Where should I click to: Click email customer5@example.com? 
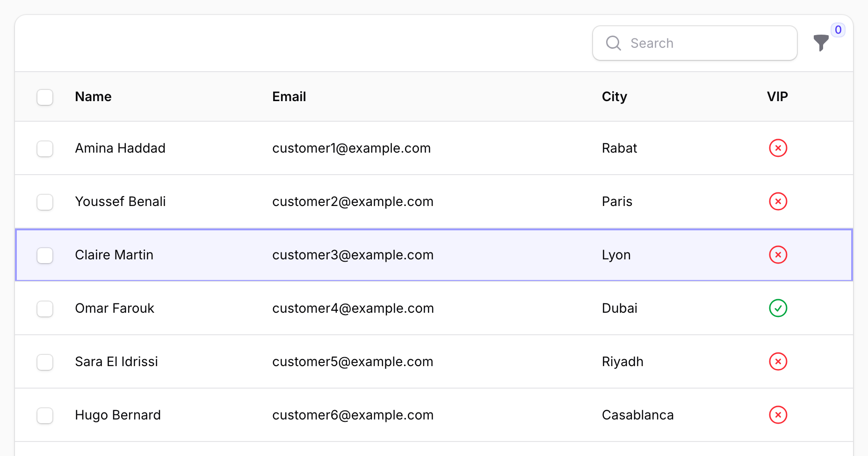[353, 361]
